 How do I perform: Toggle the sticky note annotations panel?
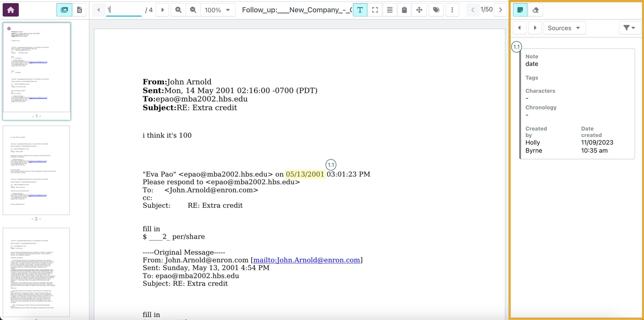(520, 10)
